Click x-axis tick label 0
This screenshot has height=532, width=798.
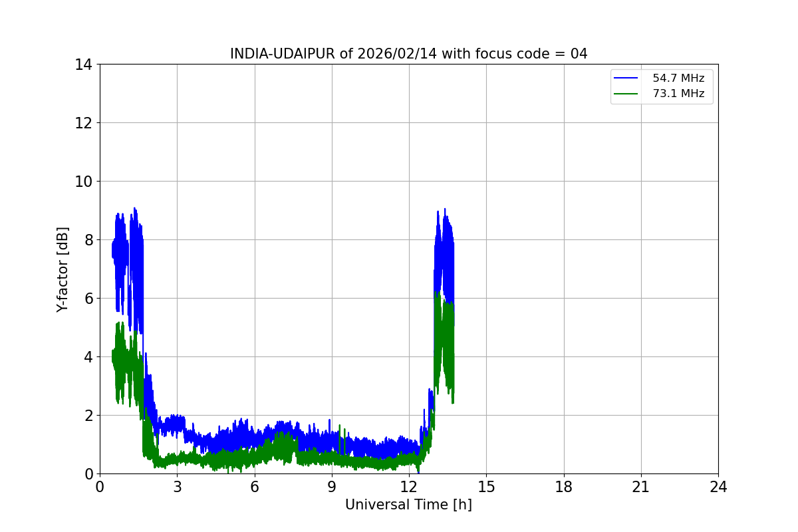(x=100, y=487)
